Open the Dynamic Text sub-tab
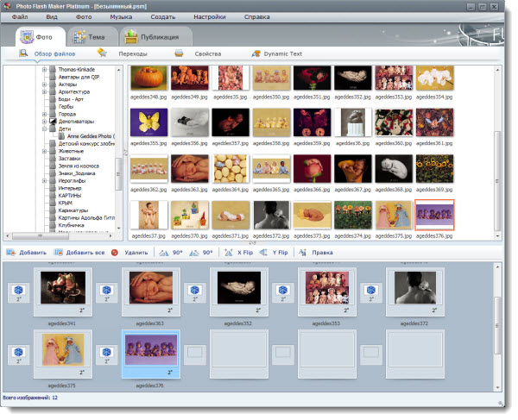The height and width of the screenshot is (420, 518). pyautogui.click(x=276, y=53)
